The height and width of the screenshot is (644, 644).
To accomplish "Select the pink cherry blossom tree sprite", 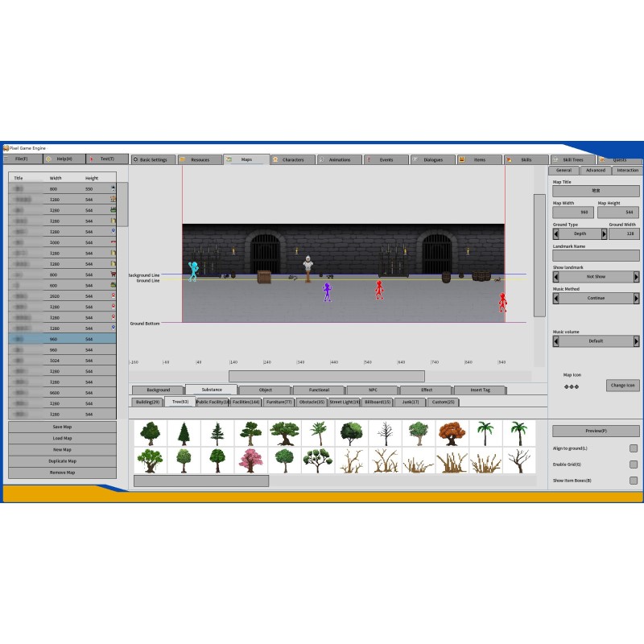I will click(250, 460).
